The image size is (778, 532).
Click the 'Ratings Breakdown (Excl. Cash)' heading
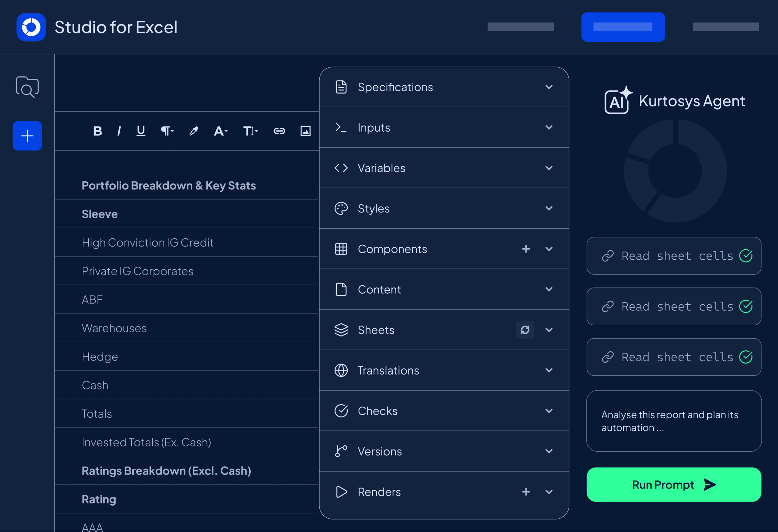tap(166, 471)
